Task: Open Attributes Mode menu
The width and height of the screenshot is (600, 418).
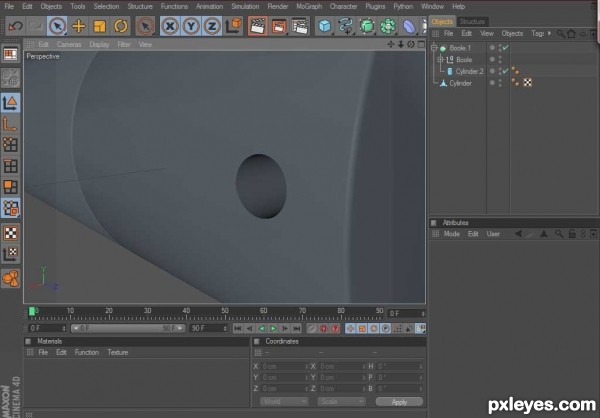Action: click(x=452, y=234)
